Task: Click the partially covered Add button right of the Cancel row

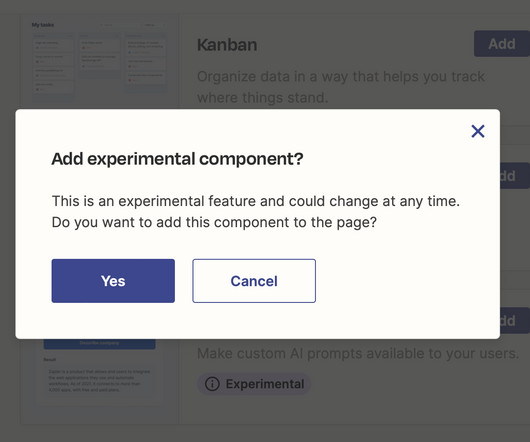Action: pos(515,176)
